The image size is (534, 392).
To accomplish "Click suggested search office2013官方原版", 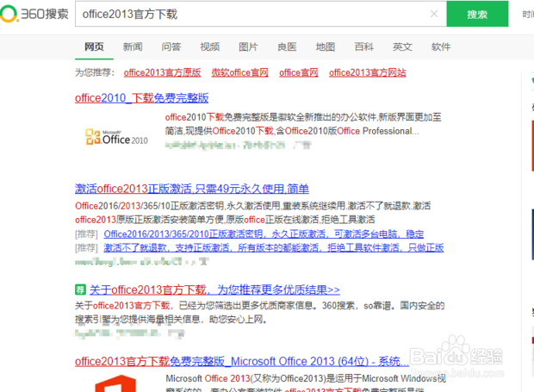I will [162, 72].
